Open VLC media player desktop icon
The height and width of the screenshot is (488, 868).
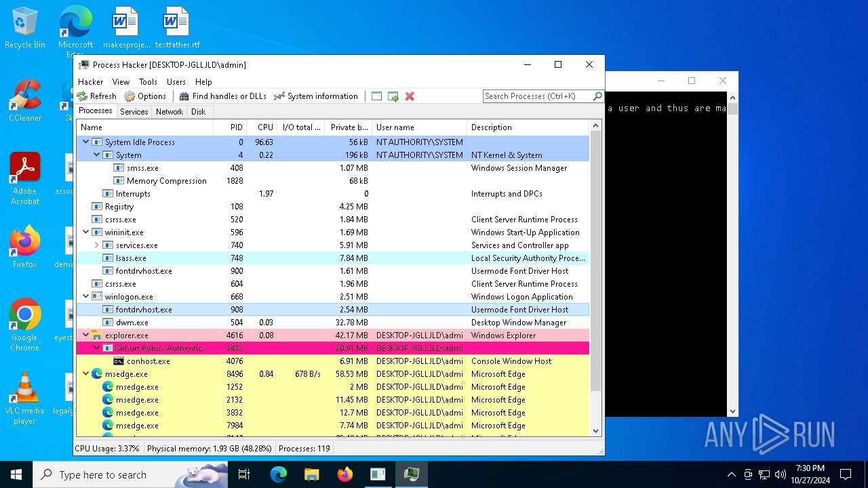(x=25, y=398)
